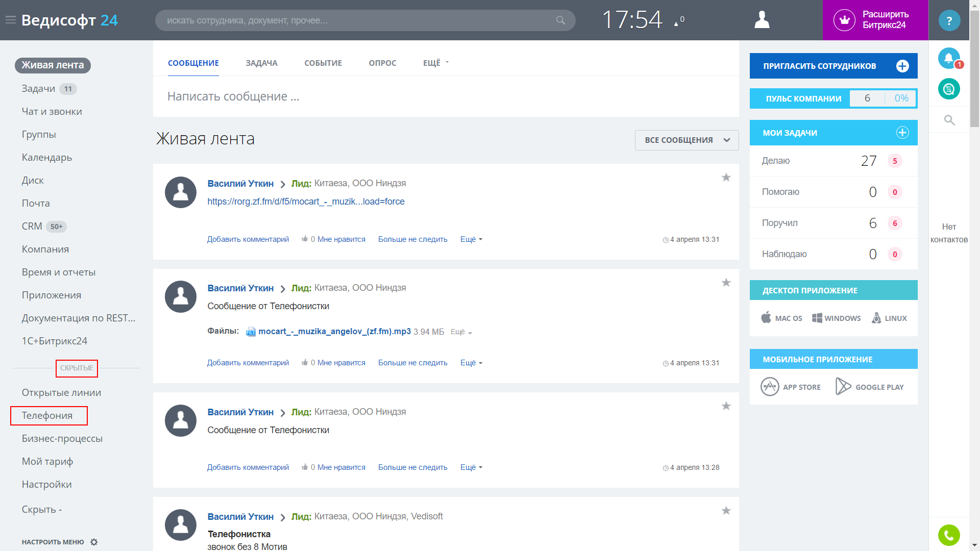980x551 pixels.
Task: Click the mp3 file icon in attachments
Action: click(251, 332)
